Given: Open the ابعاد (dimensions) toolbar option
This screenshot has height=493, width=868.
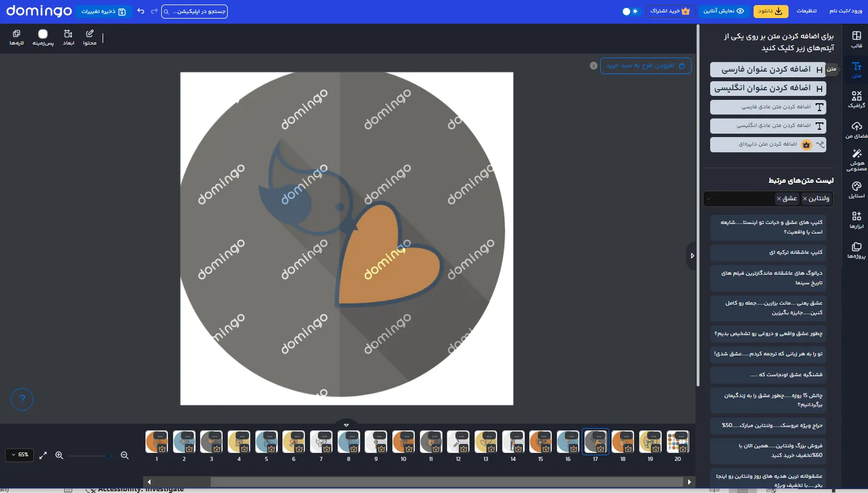Looking at the screenshot, I should [x=68, y=38].
